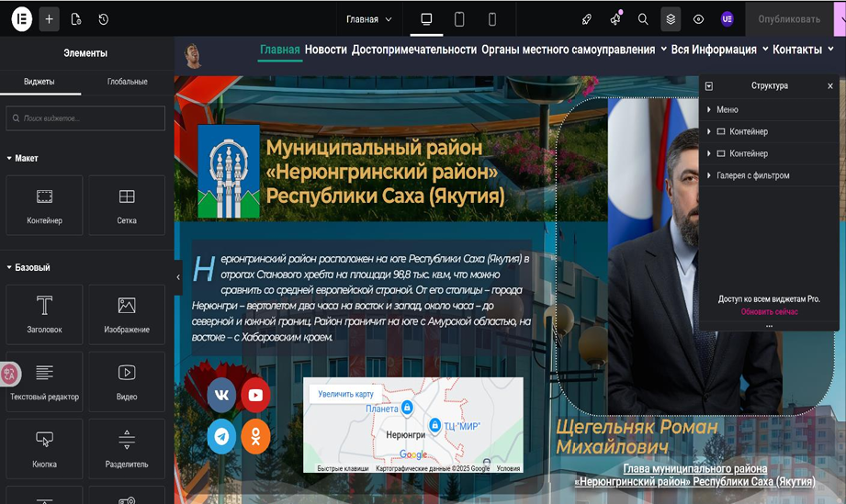Switch to desktop preview mode
The image size is (846, 504).
pos(426,19)
